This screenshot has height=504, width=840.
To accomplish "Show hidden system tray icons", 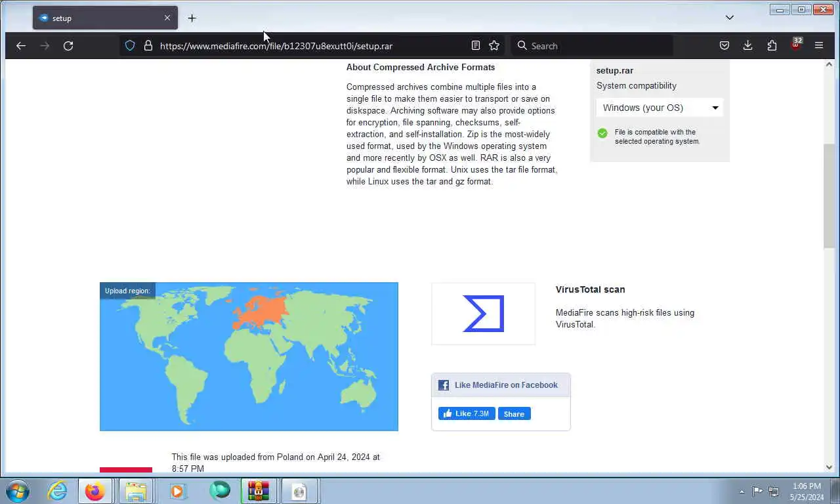I will 742,492.
